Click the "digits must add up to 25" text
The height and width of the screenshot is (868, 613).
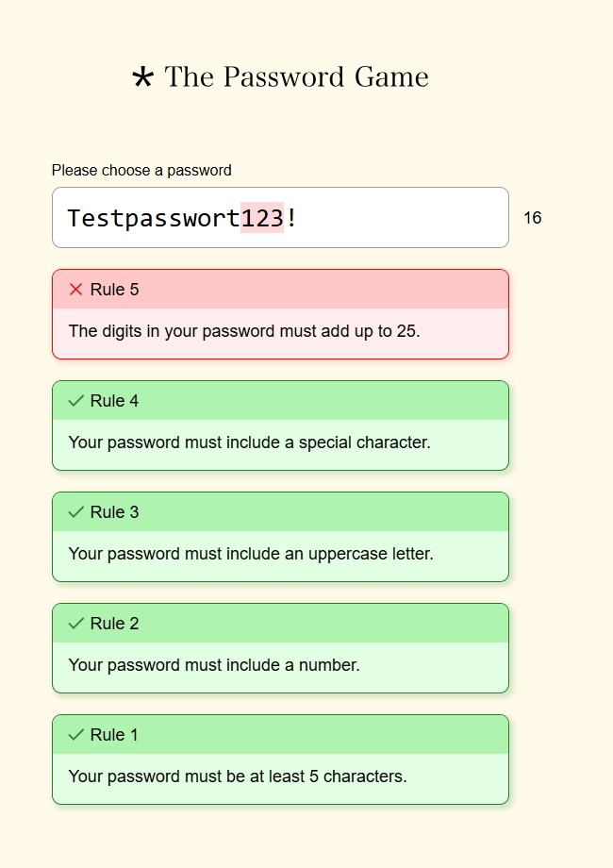[x=244, y=331]
